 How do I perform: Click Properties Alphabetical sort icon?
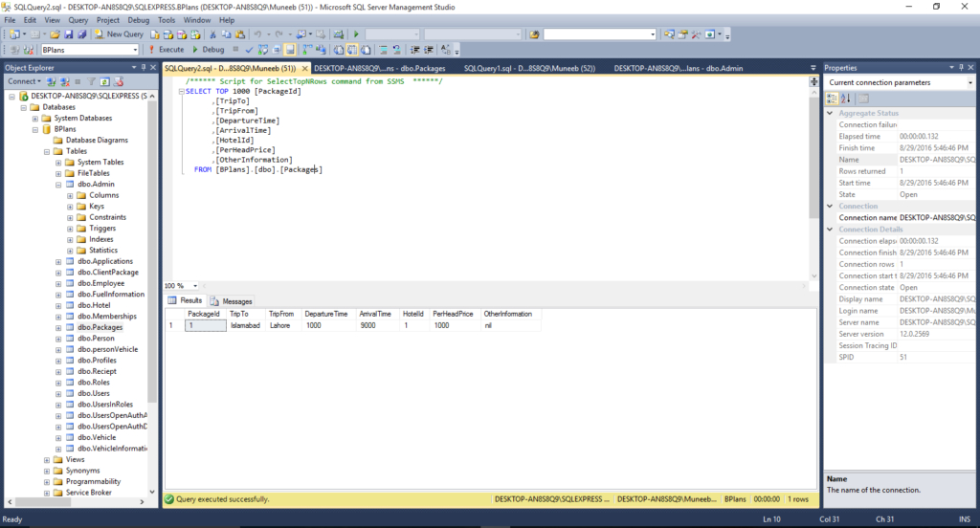click(846, 99)
